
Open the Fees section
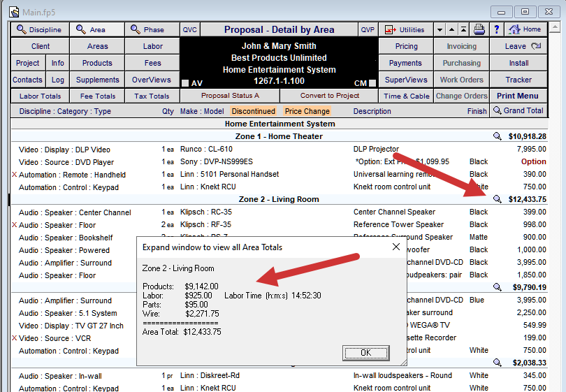point(152,63)
